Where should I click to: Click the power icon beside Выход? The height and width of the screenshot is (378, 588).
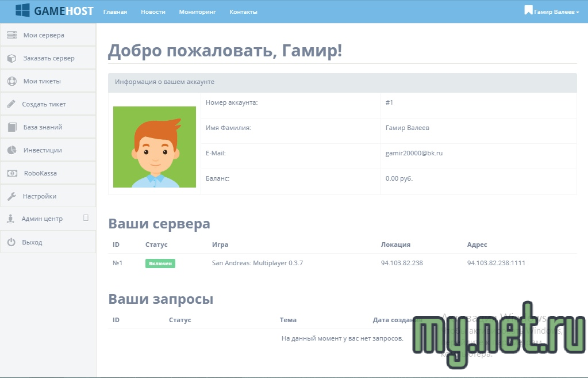(x=11, y=242)
